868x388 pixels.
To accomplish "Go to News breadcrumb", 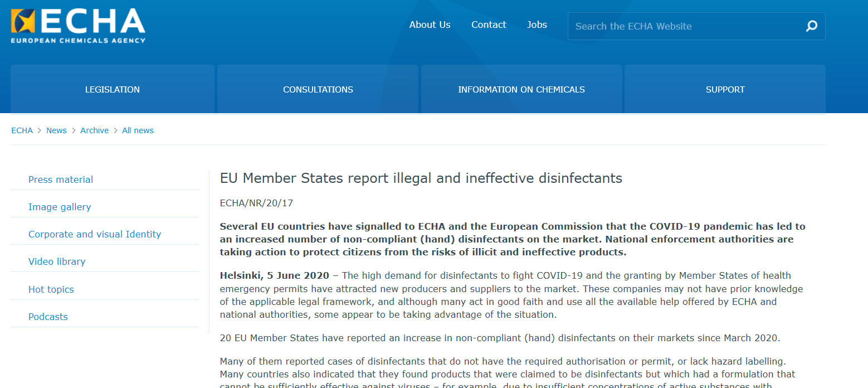I will tap(56, 130).
